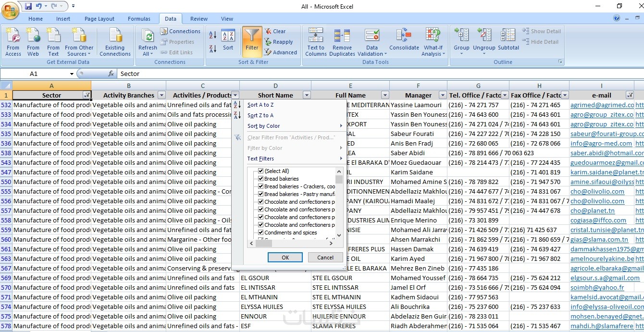Open Existing Connections
Viewport: 644px width, 332px height.
pos(115,42)
